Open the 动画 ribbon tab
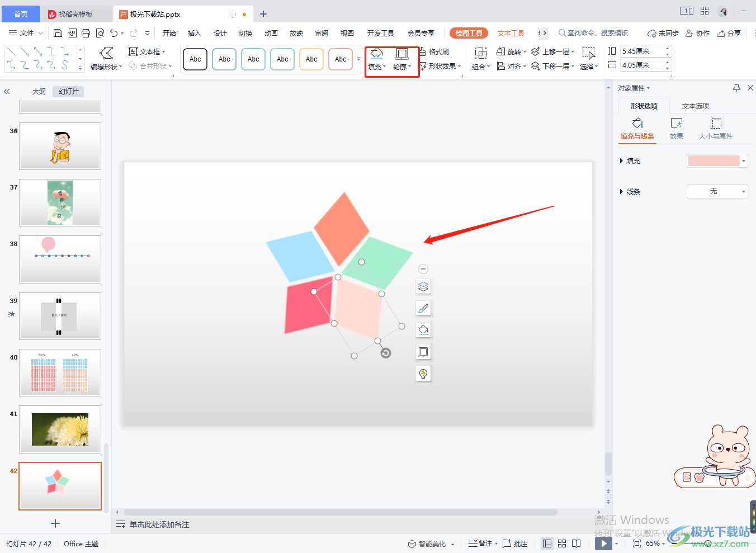Screen dimensions: 756x553 271,33
